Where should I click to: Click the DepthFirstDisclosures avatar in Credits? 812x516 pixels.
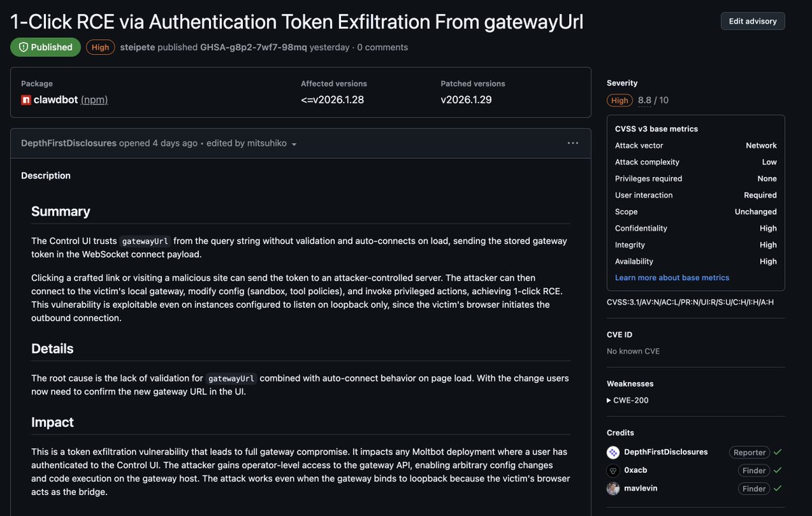tap(613, 452)
